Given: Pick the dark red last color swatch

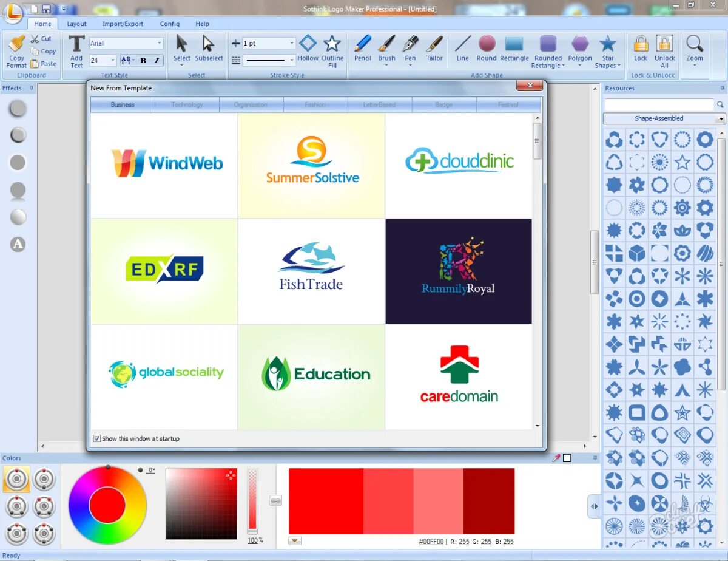Looking at the screenshot, I should [x=489, y=501].
